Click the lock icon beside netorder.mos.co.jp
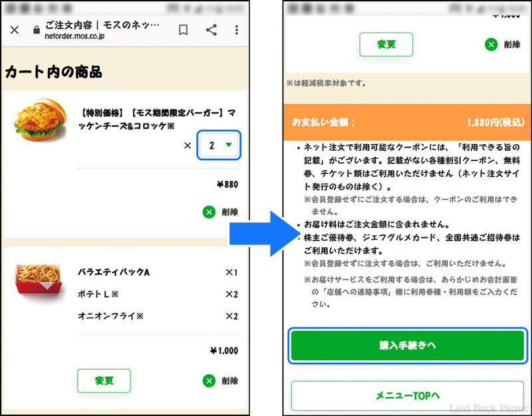Screen dimensions: 532x416 click(37, 30)
